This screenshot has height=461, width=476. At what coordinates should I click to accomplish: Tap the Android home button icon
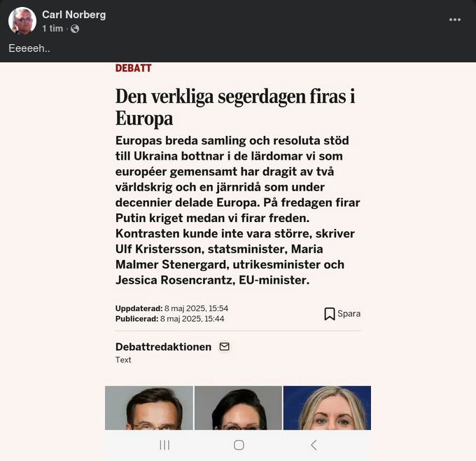pos(239,445)
